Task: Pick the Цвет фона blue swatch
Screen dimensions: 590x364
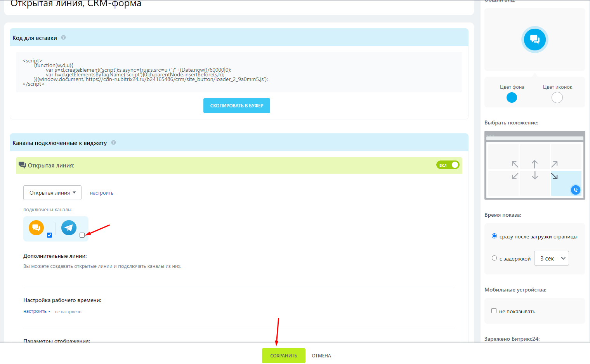Action: pos(512,98)
